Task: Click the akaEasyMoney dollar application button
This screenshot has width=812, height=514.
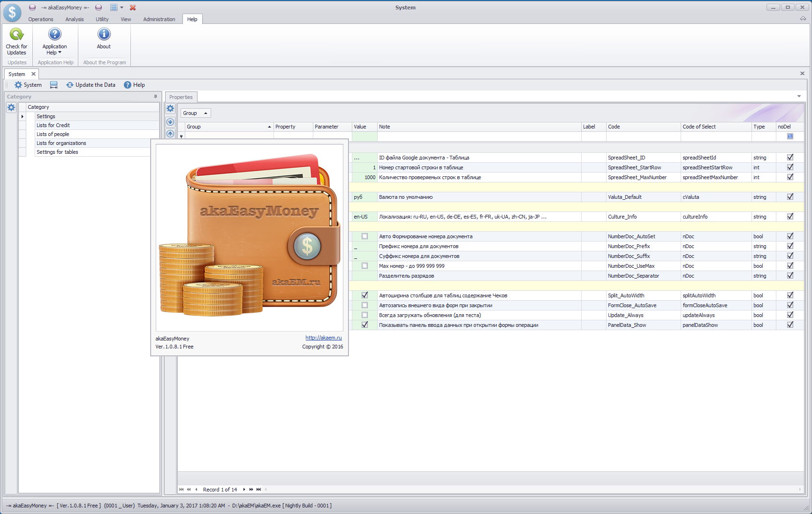Action: click(x=12, y=13)
